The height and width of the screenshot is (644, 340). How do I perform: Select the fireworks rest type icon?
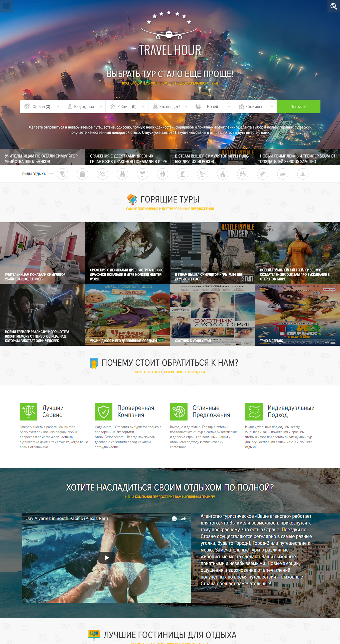[x=102, y=174]
